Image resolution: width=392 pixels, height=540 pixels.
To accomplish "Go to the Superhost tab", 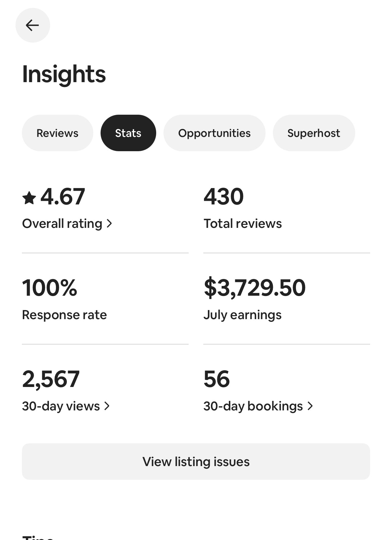I will (x=314, y=133).
